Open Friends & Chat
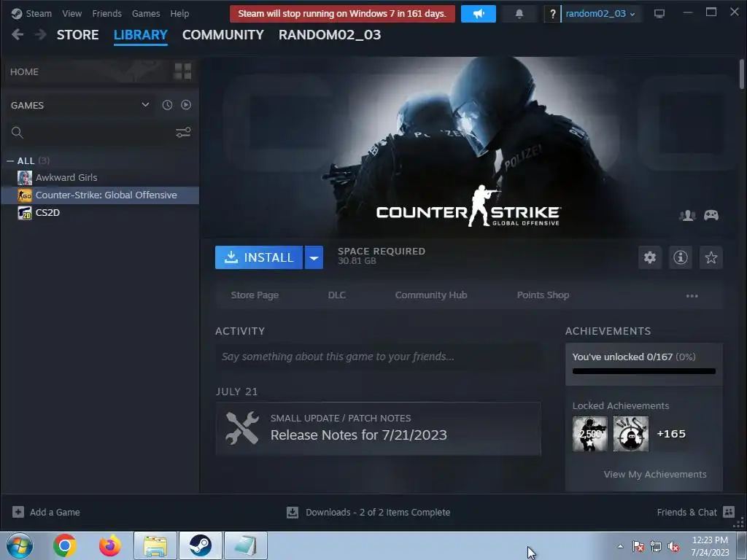 (687, 513)
